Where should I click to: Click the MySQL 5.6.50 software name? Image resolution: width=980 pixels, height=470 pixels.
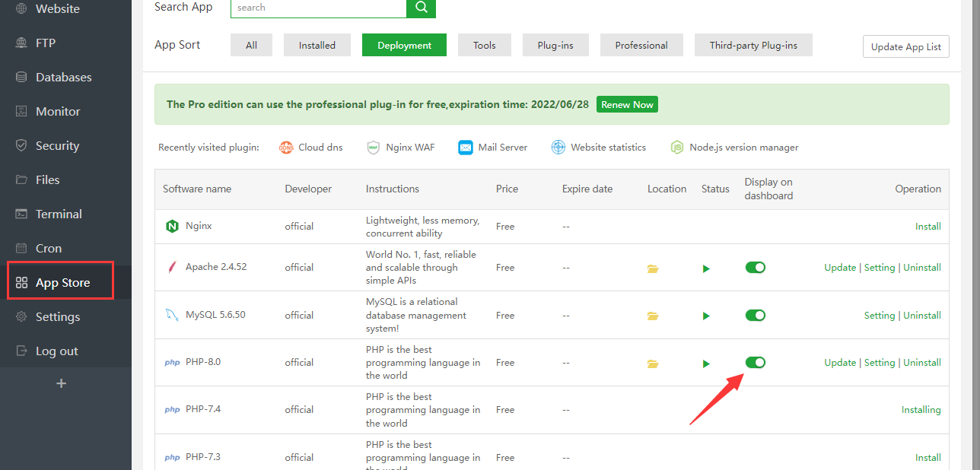tap(215, 315)
